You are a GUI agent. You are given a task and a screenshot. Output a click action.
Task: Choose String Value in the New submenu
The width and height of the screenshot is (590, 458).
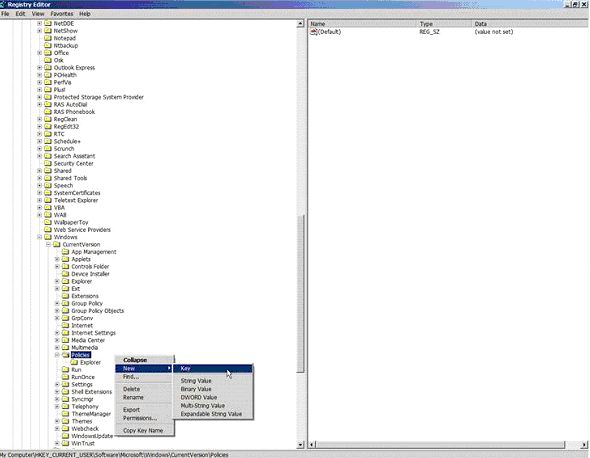click(x=213, y=380)
